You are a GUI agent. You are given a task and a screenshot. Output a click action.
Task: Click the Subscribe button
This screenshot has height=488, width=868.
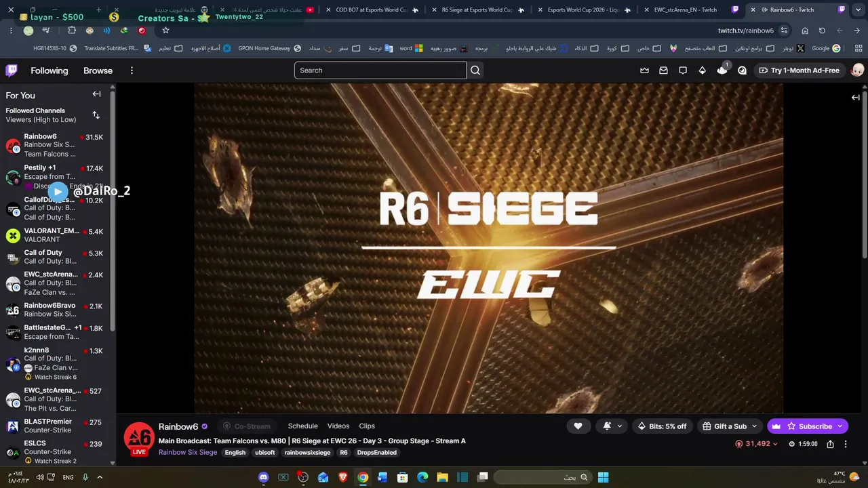click(808, 426)
